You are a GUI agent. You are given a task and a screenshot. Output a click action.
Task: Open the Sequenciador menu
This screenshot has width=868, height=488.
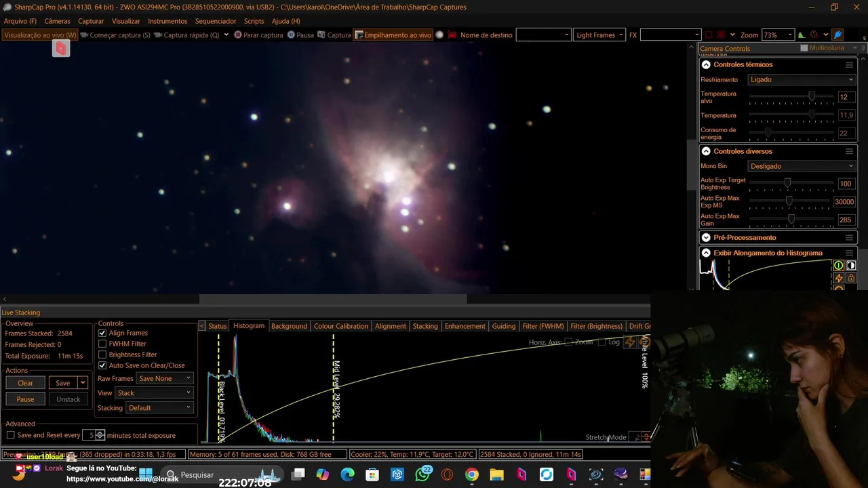click(216, 21)
